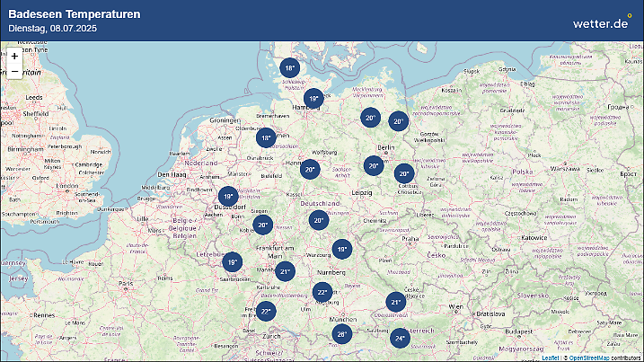The height and width of the screenshot is (362, 644).
Task: Click the wetter.de logo
Action: [602, 22]
